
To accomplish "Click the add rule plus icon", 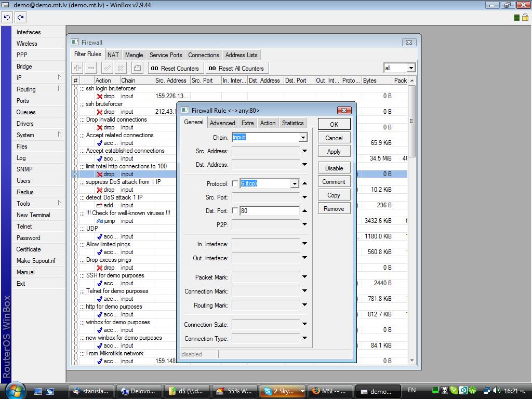I will click(x=77, y=68).
